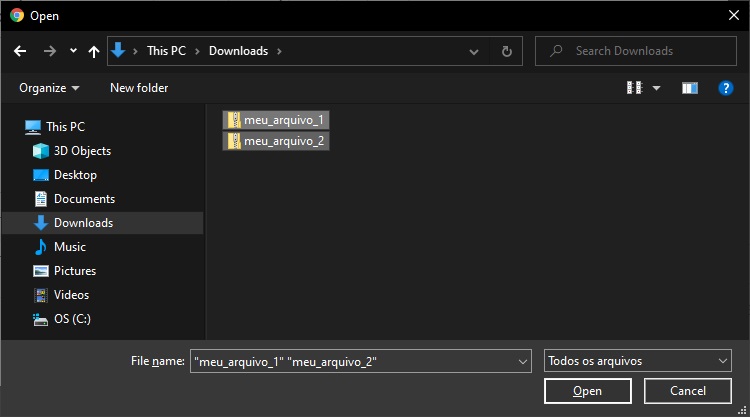The width and height of the screenshot is (750, 417).
Task: Select Downloads in the address path
Action: point(238,51)
